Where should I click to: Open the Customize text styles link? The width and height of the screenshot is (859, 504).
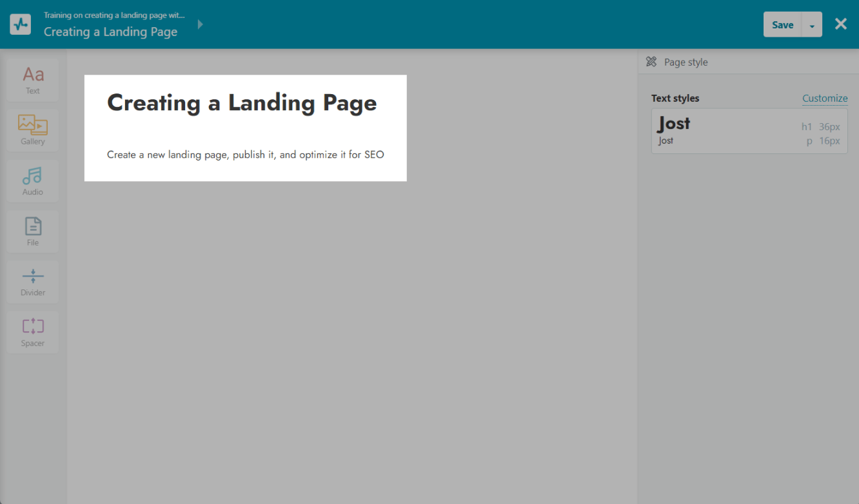pos(824,99)
